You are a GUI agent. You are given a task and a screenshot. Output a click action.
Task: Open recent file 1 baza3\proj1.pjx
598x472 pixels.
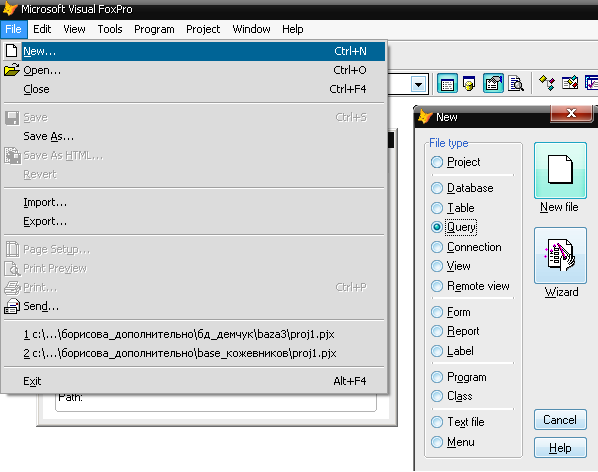(194, 334)
